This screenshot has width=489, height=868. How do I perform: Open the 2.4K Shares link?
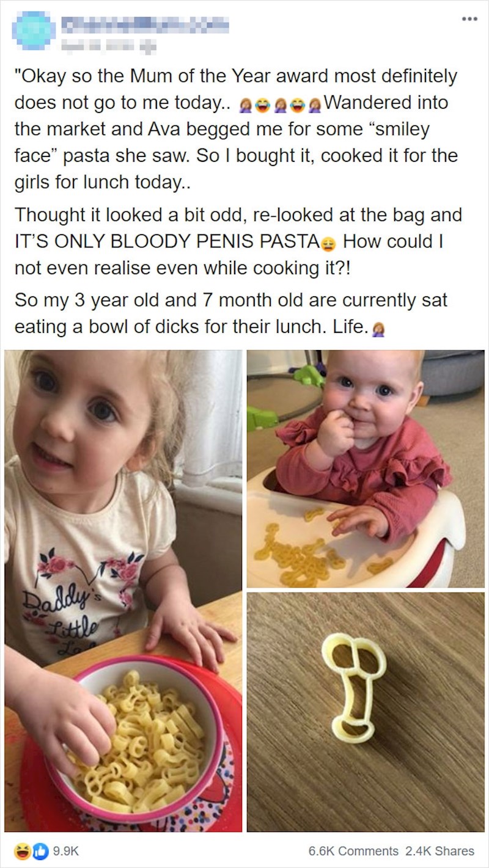(439, 850)
